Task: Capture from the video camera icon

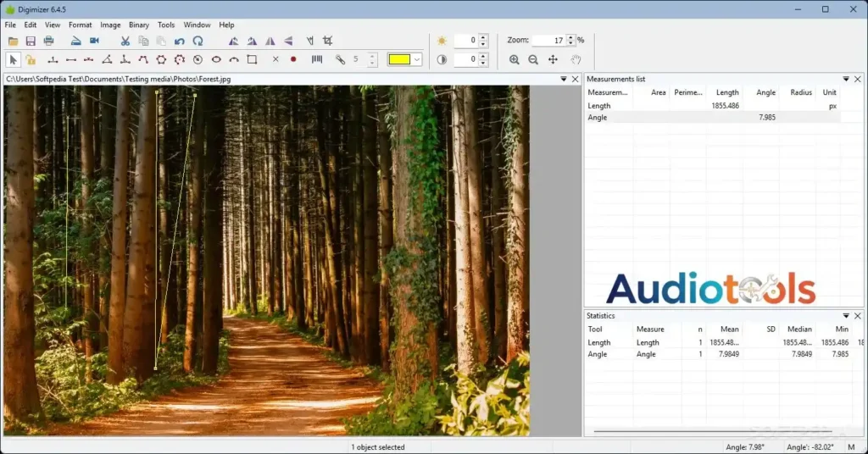Action: 95,41
